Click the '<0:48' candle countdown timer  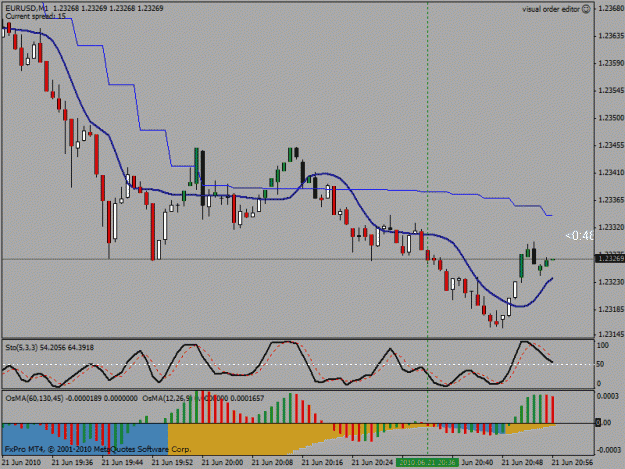click(579, 236)
